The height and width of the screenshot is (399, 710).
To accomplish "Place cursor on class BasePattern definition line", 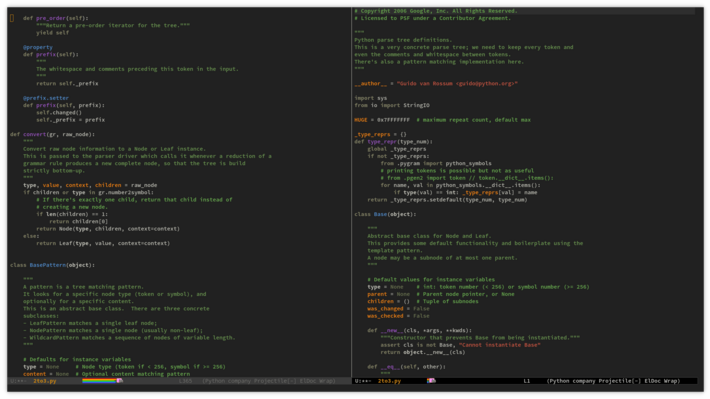I will [x=53, y=265].
